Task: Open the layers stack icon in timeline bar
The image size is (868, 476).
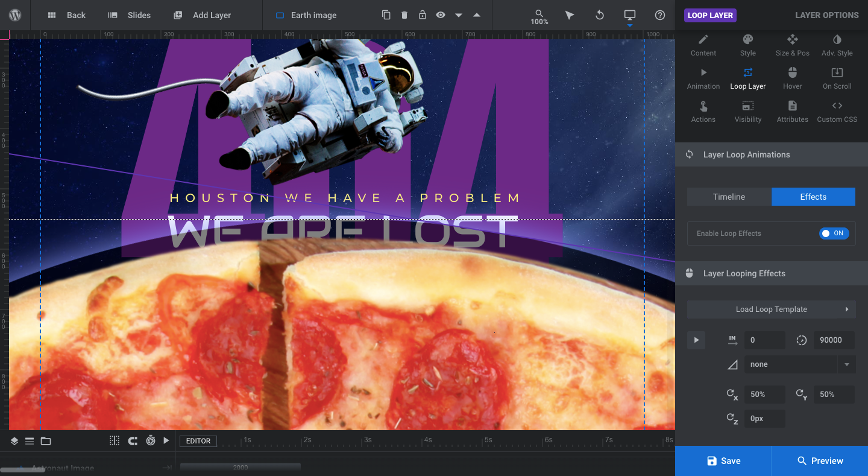Action: pyautogui.click(x=14, y=441)
